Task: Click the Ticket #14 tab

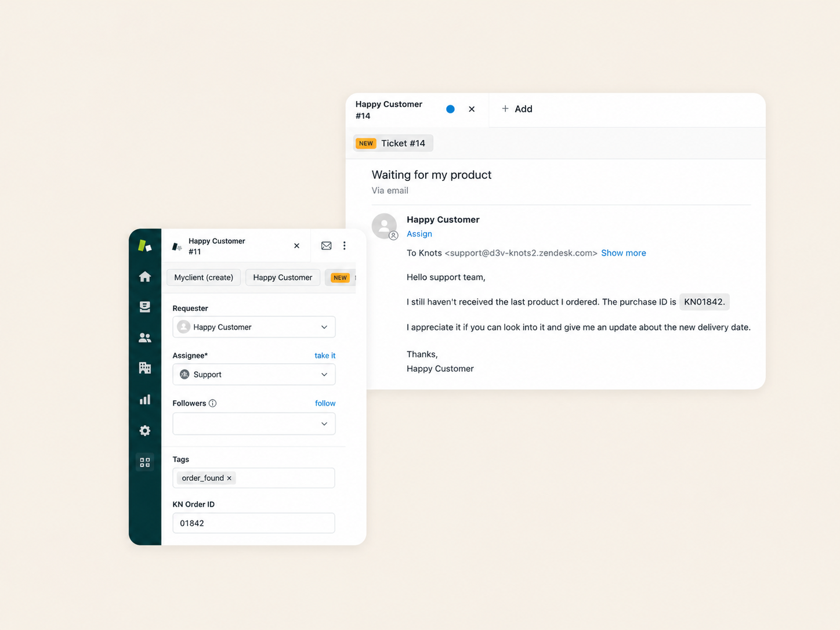Action: pyautogui.click(x=393, y=143)
